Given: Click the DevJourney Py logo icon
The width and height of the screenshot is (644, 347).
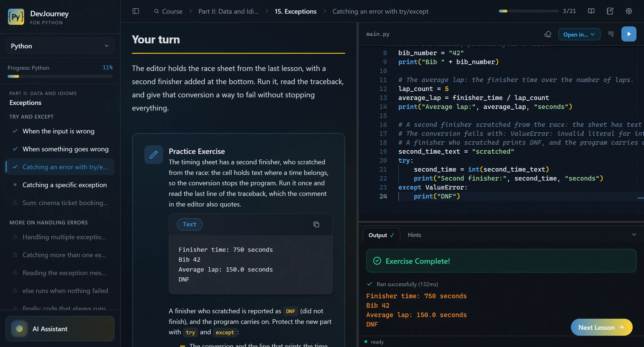Looking at the screenshot, I should click(16, 17).
